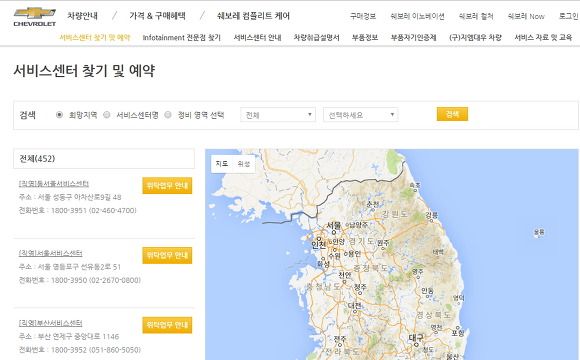This screenshot has height=360, width=580.
Task: Click the address 부산 연제구 중앙대로 1146
Action: click(x=78, y=336)
